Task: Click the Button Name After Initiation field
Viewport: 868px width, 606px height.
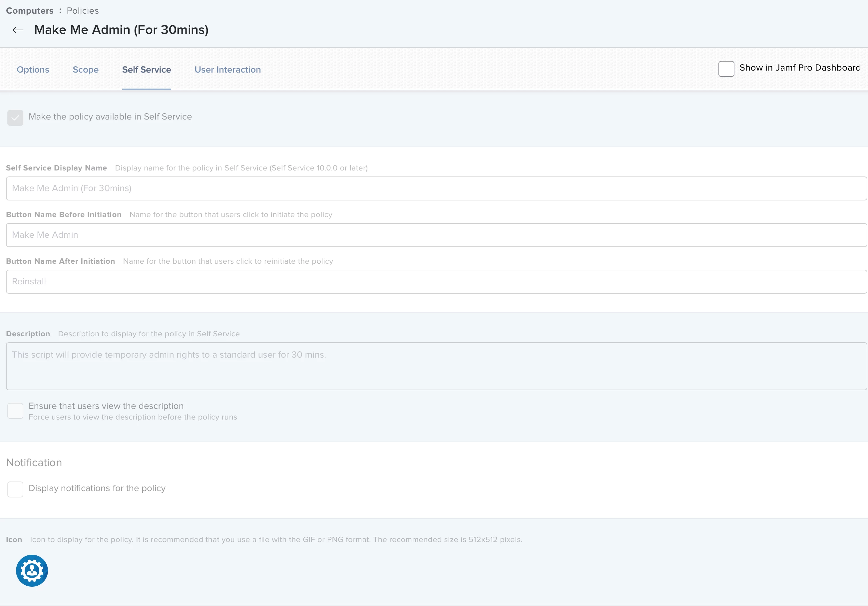Action: click(436, 281)
